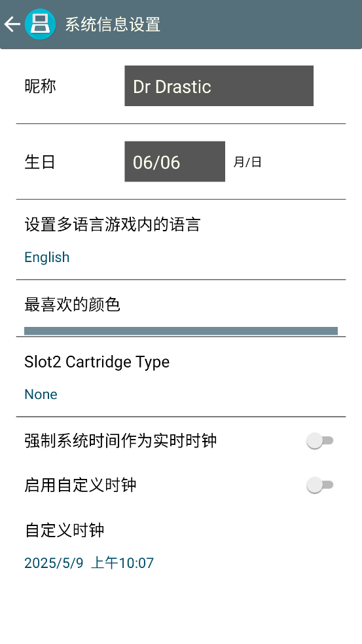Tap the 生日 birthday label
This screenshot has width=362, height=644.
(40, 162)
